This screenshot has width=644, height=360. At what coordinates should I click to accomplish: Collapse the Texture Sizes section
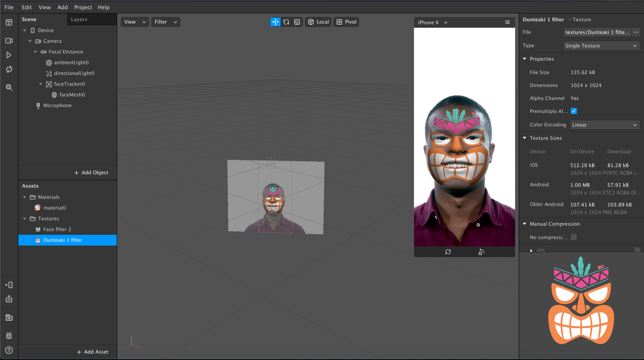pos(525,138)
